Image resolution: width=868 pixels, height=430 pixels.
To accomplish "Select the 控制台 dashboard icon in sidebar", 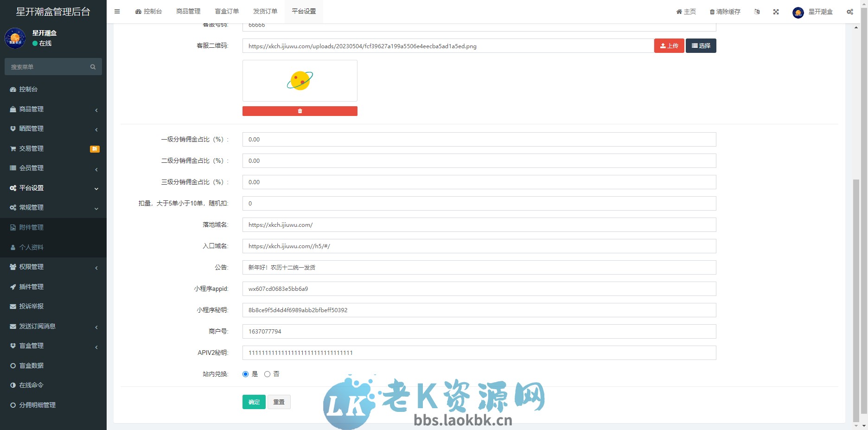I will pos(13,89).
